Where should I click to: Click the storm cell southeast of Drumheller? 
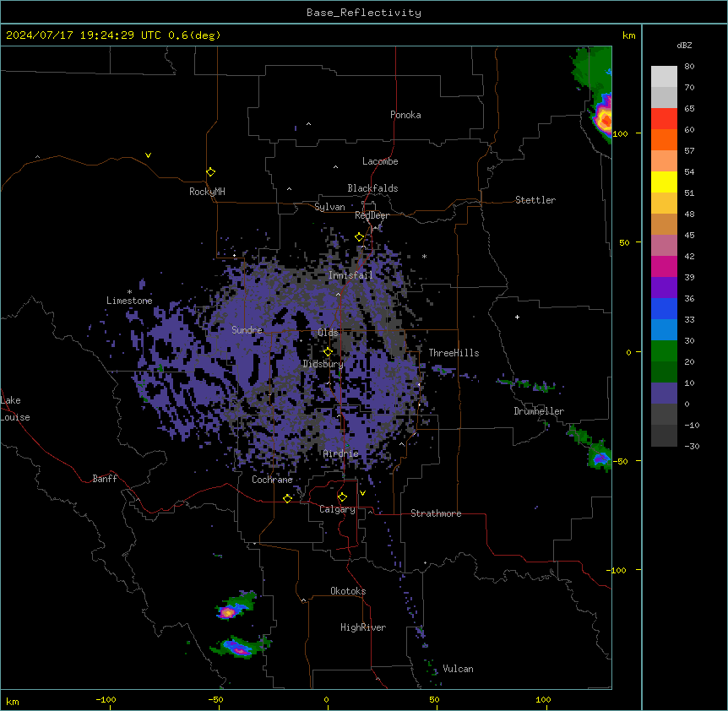tap(600, 456)
